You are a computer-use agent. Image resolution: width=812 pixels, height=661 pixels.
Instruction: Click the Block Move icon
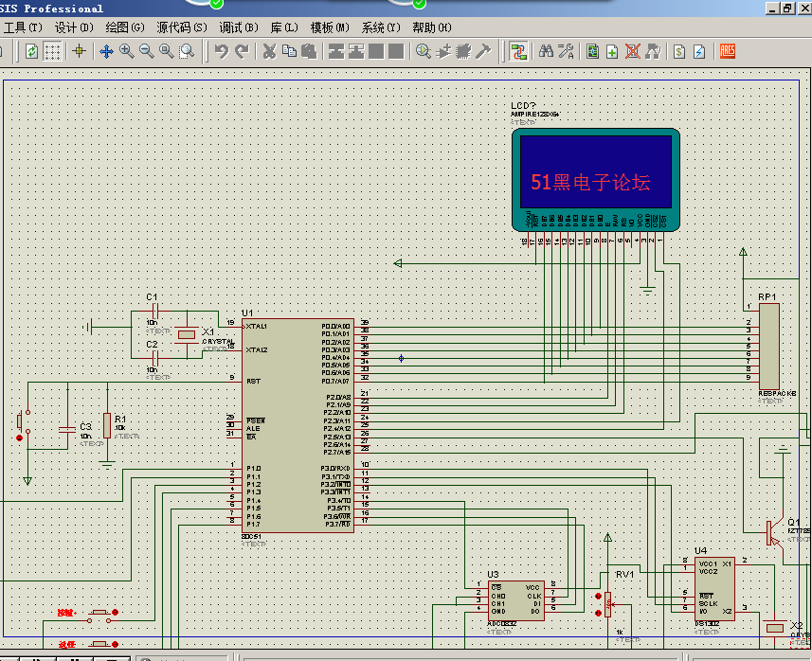click(356, 51)
